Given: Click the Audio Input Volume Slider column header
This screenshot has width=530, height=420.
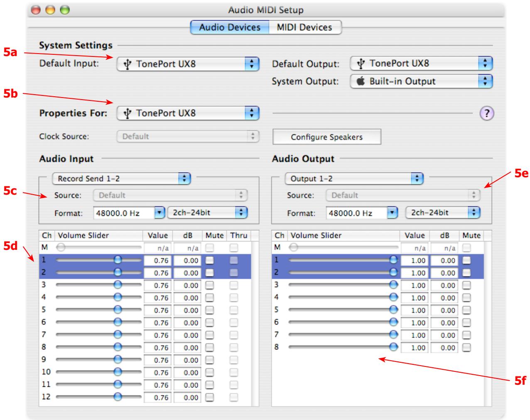Looking at the screenshot, I should (99, 236).
